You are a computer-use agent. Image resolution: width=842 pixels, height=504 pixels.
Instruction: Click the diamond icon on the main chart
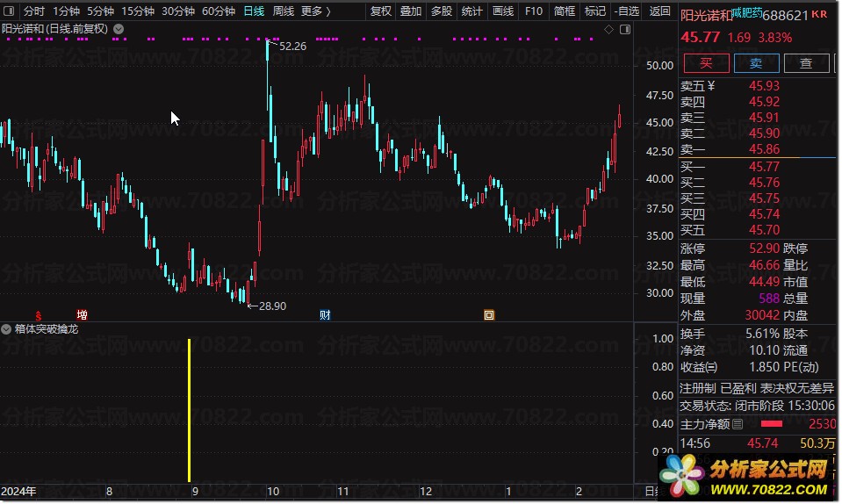(608, 30)
